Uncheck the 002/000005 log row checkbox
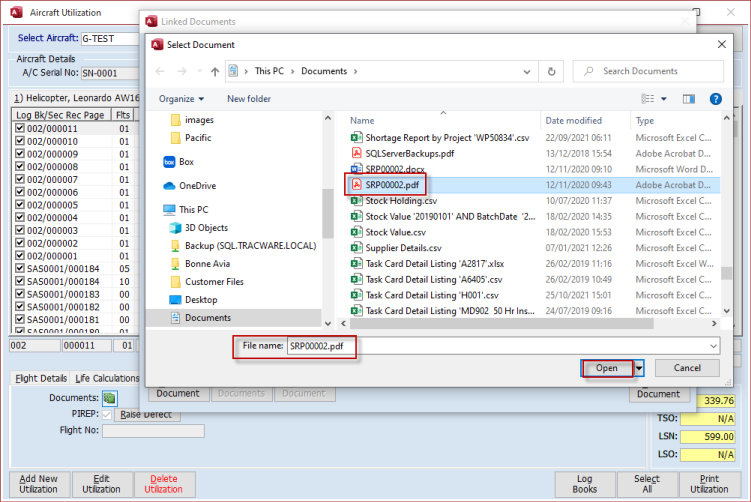Screen dimensions: 751x502 [x=20, y=205]
